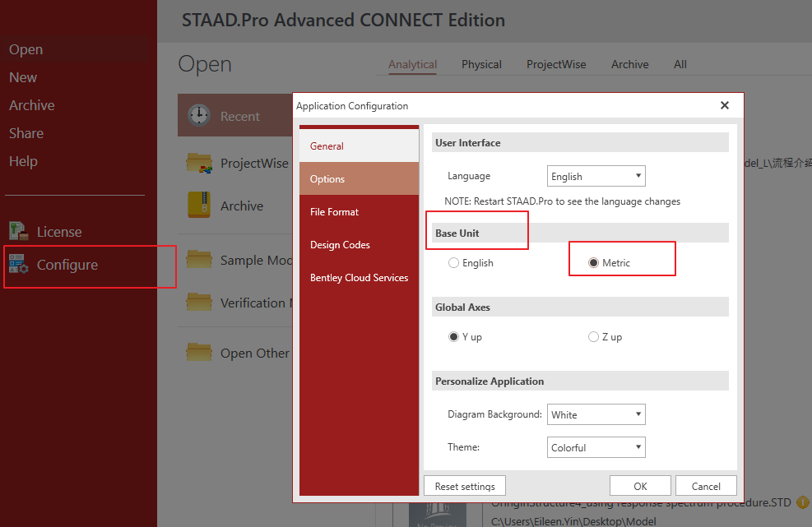812x527 pixels.
Task: Click the ProjectWise folder icon
Action: (x=199, y=163)
